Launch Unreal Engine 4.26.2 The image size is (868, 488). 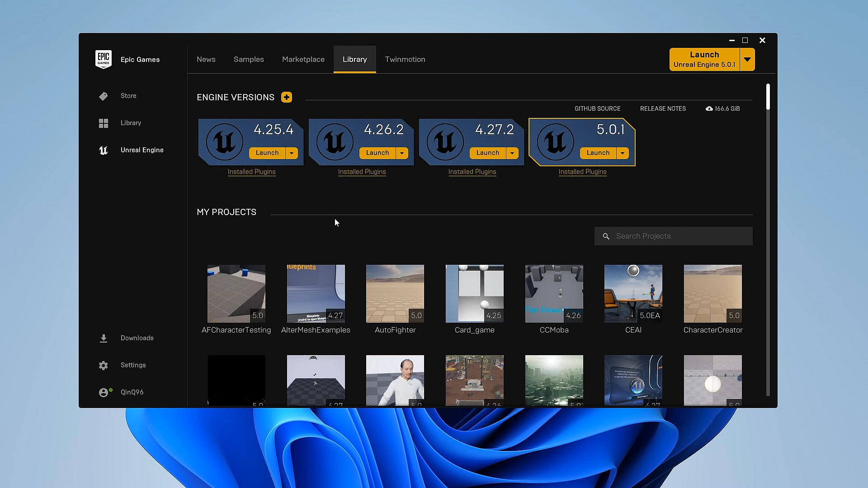coord(377,153)
